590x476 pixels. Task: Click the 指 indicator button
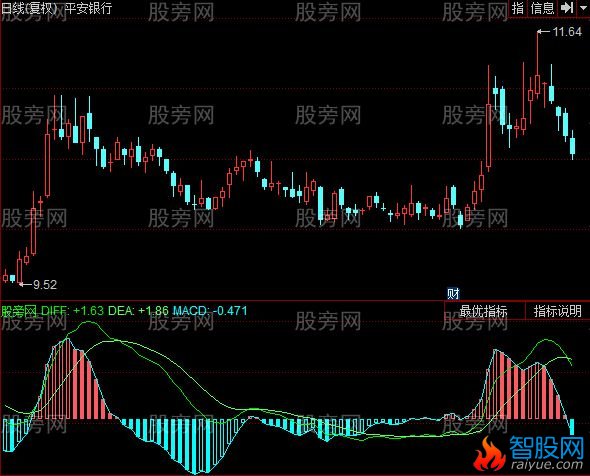(x=518, y=8)
